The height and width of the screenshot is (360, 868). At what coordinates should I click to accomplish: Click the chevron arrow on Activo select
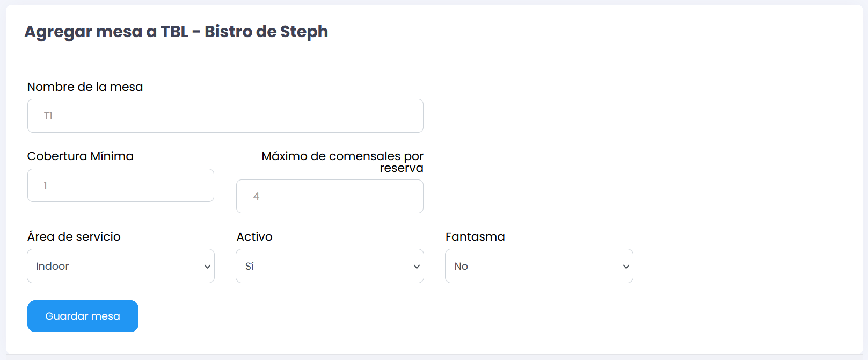417,267
